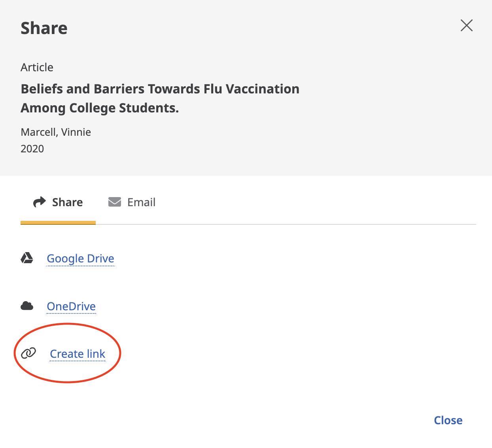Screen dimensions: 492x448
Task: Click the envelope icon beside Email
Action: (x=115, y=202)
